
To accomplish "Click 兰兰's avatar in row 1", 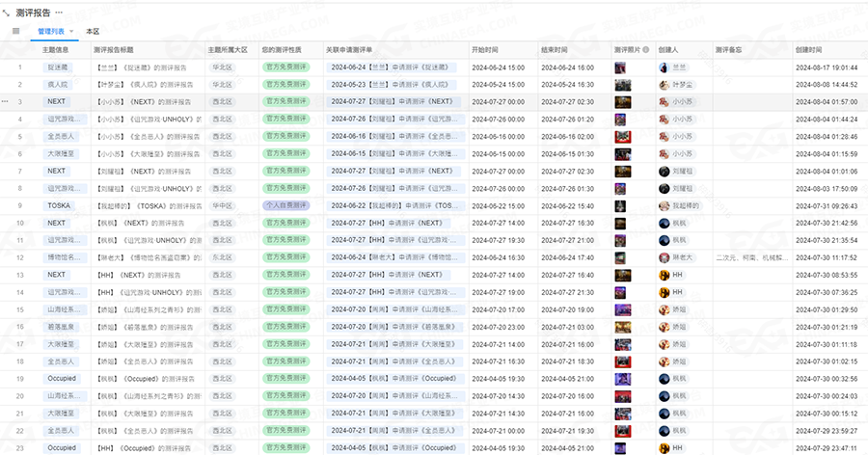I will pyautogui.click(x=665, y=67).
